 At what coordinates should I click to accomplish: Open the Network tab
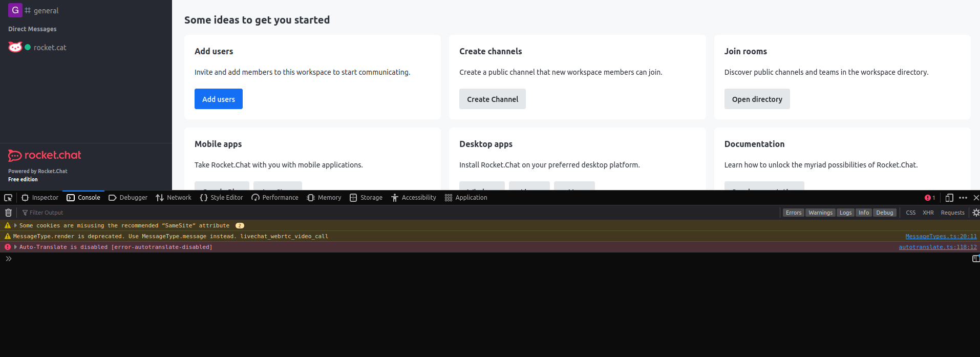pyautogui.click(x=174, y=198)
